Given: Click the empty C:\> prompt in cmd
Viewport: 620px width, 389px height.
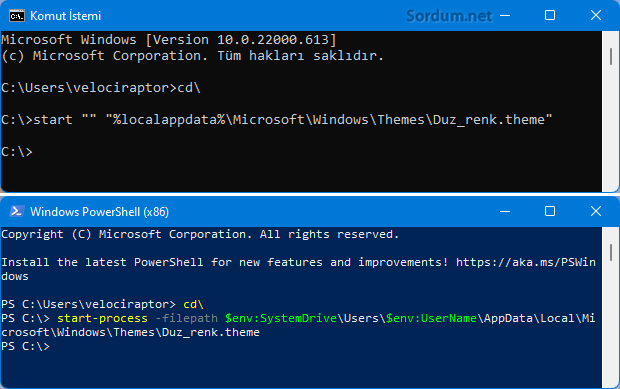Looking at the screenshot, I should coord(17,151).
